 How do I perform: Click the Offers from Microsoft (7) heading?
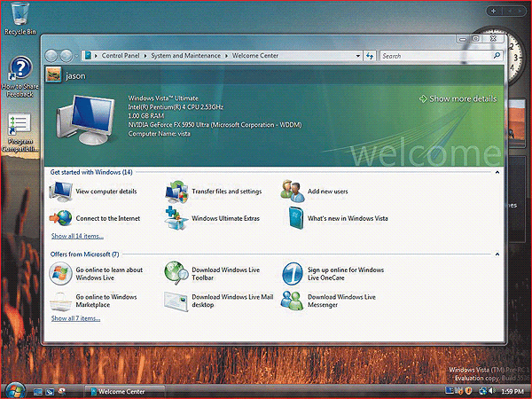coord(84,254)
